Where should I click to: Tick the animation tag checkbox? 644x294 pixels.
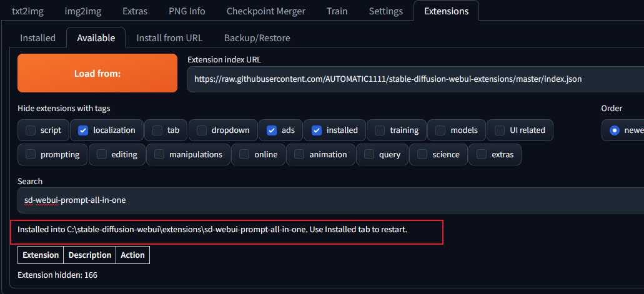click(299, 154)
